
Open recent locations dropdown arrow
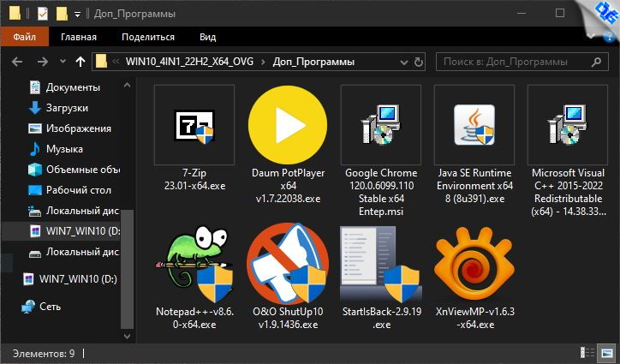tap(63, 62)
